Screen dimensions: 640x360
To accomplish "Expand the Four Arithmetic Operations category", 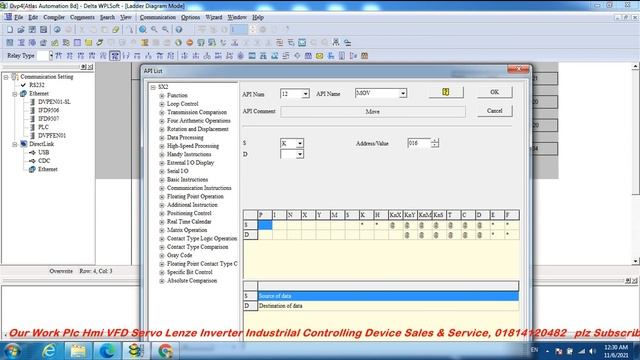I will [162, 121].
